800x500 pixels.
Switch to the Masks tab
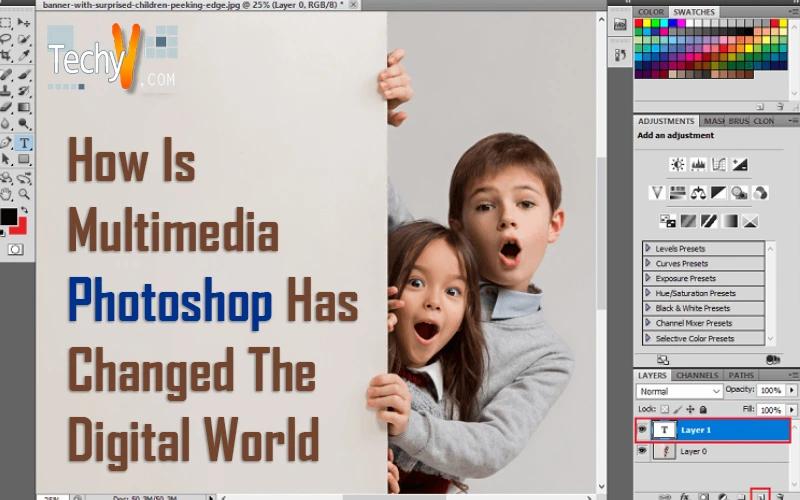pyautogui.click(x=713, y=121)
